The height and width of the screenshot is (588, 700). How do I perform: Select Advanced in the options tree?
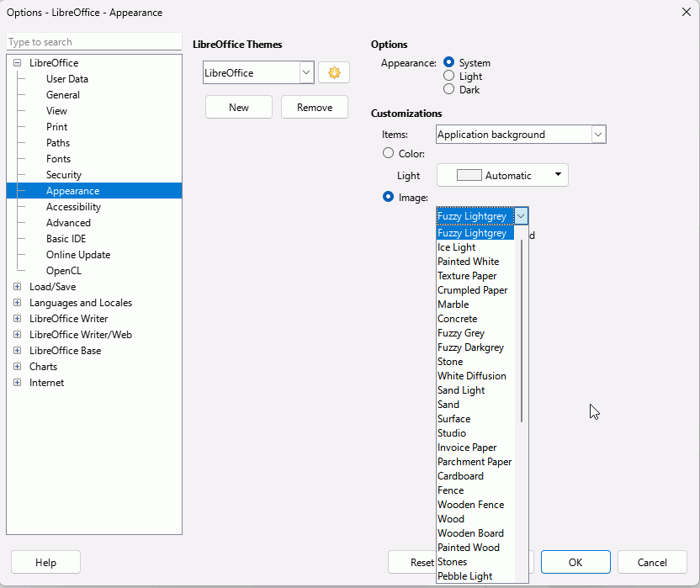tap(68, 223)
